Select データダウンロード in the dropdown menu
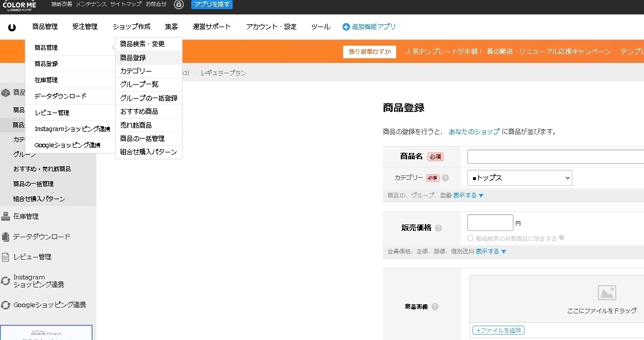The width and height of the screenshot is (644, 340). point(70,96)
